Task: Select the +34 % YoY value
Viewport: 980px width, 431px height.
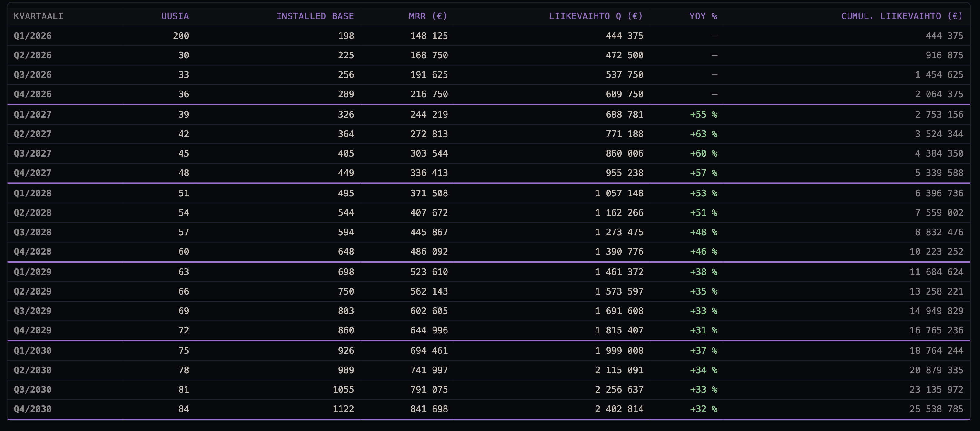Action: click(704, 371)
